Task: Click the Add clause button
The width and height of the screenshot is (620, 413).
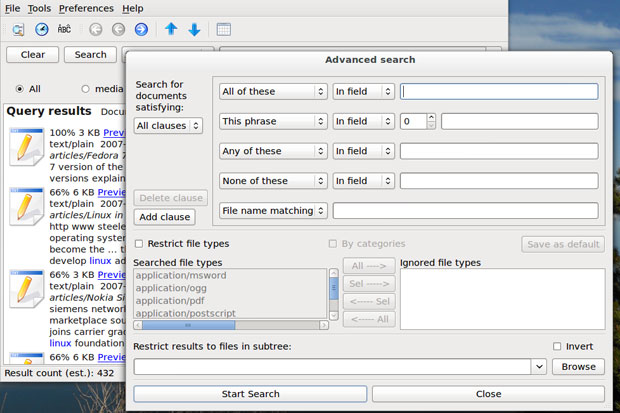Action: (x=164, y=217)
